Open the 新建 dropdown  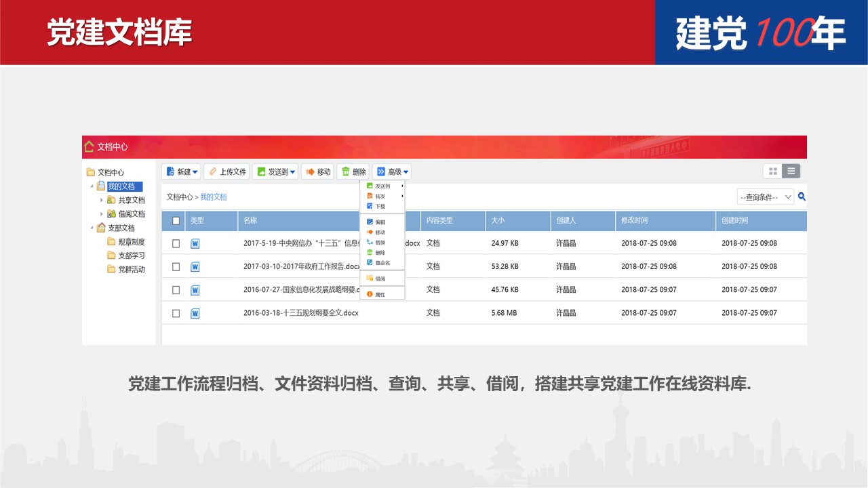[182, 172]
